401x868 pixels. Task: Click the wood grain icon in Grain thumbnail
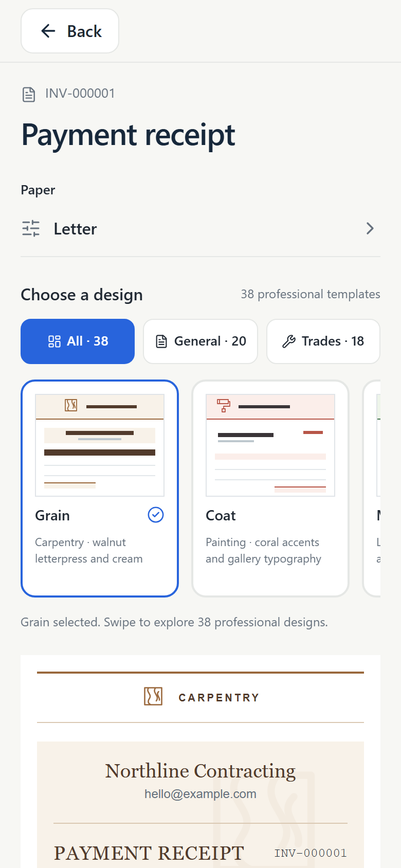[x=71, y=405]
